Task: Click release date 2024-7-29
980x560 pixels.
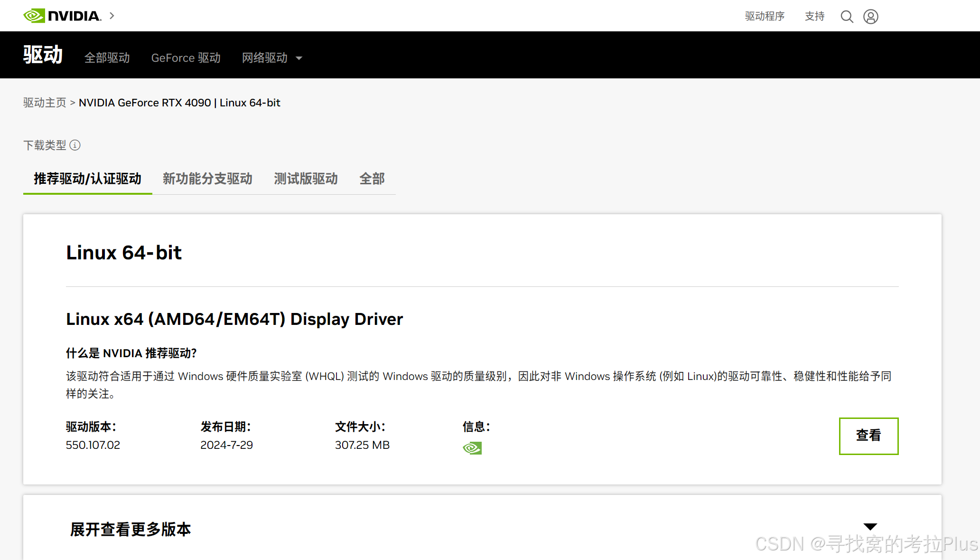Action: [x=226, y=445]
